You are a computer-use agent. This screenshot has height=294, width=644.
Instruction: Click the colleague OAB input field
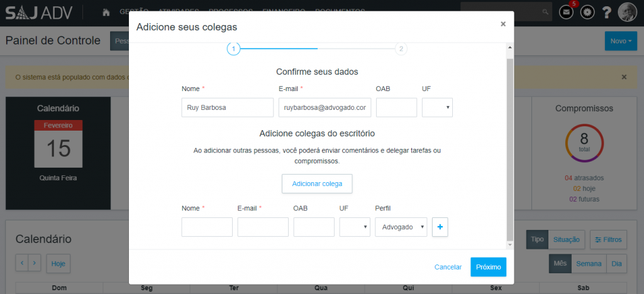click(x=314, y=227)
